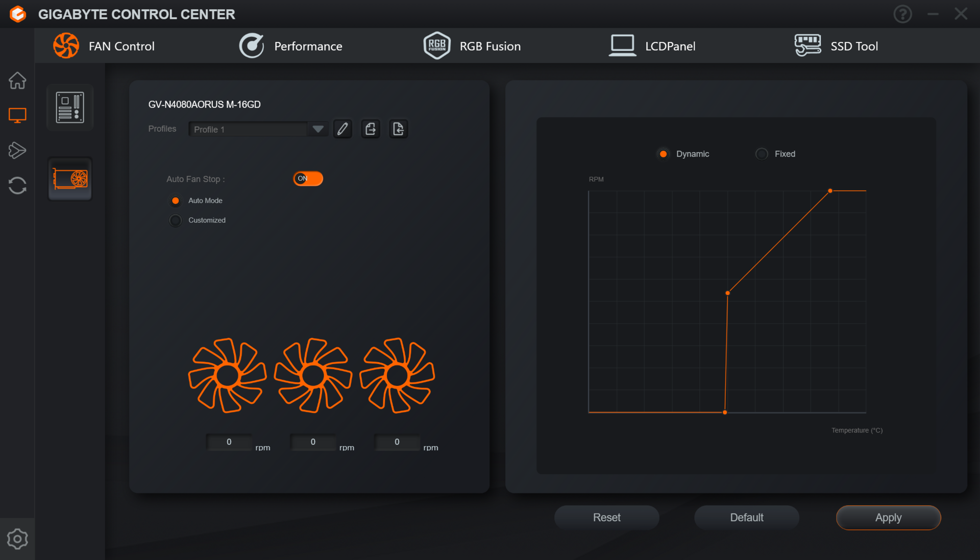
Task: Click the first fan rpm field
Action: click(229, 442)
